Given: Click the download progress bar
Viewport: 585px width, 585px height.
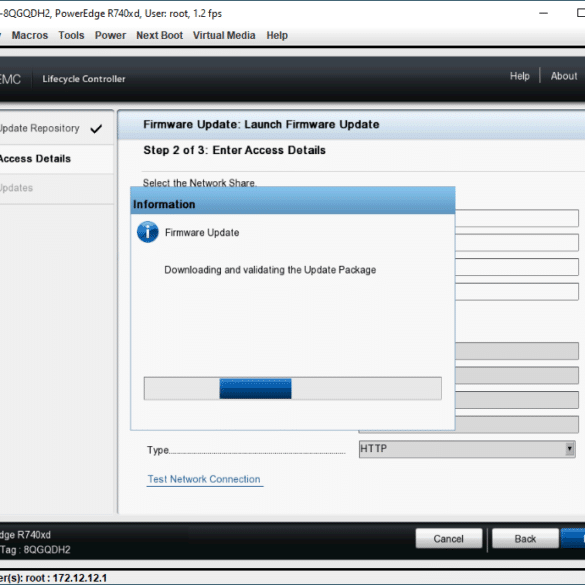Looking at the screenshot, I should tap(292, 388).
